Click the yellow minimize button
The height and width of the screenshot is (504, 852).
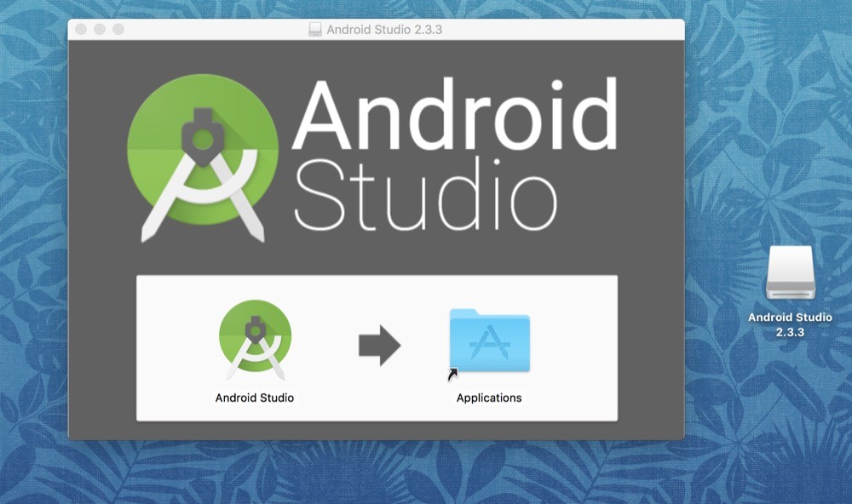pyautogui.click(x=99, y=27)
